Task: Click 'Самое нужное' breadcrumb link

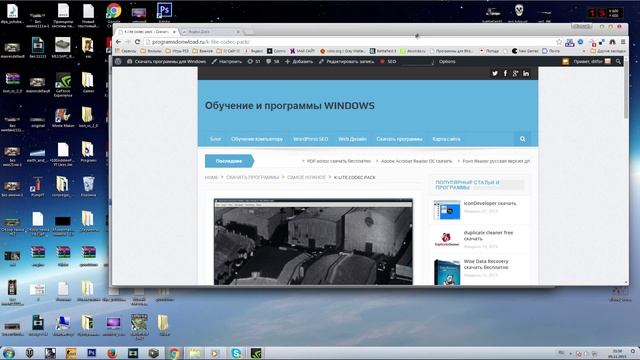Action: tap(306, 178)
